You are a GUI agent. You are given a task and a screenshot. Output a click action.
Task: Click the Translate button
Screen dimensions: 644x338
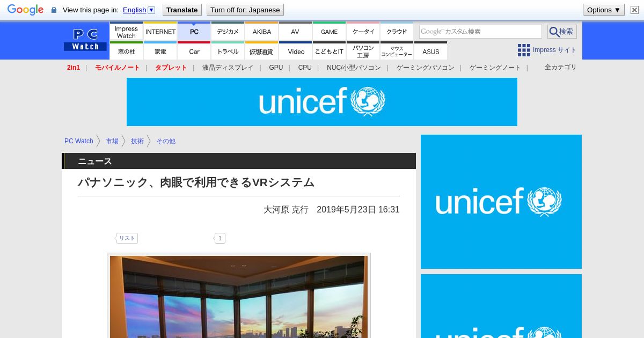[182, 10]
